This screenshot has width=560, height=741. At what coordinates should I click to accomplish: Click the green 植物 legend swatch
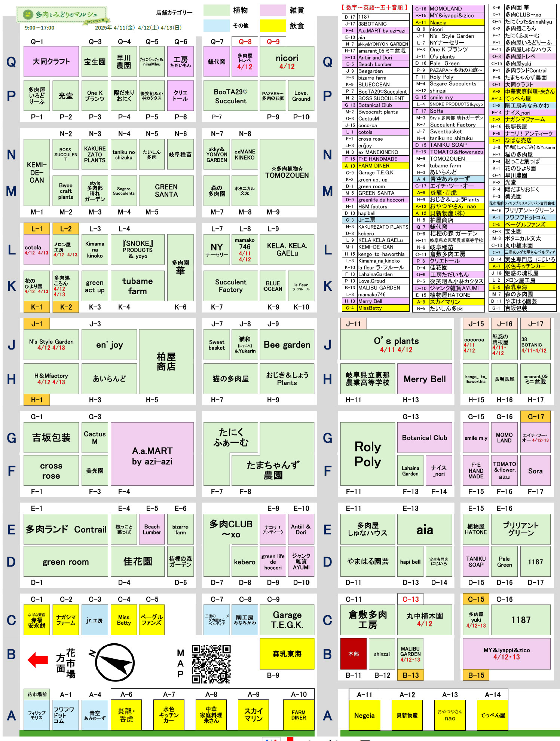(217, 10)
